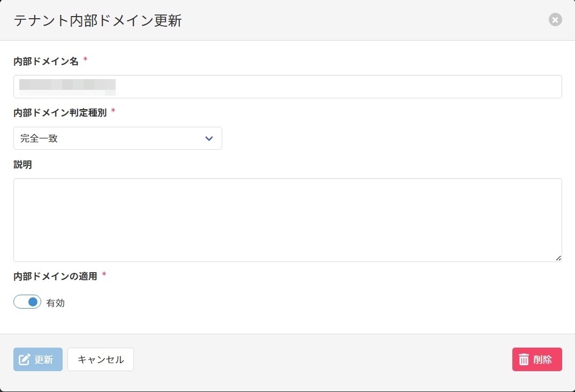The width and height of the screenshot is (575, 392).
Task: Click the trash can icon on 削除
Action: (x=524, y=359)
